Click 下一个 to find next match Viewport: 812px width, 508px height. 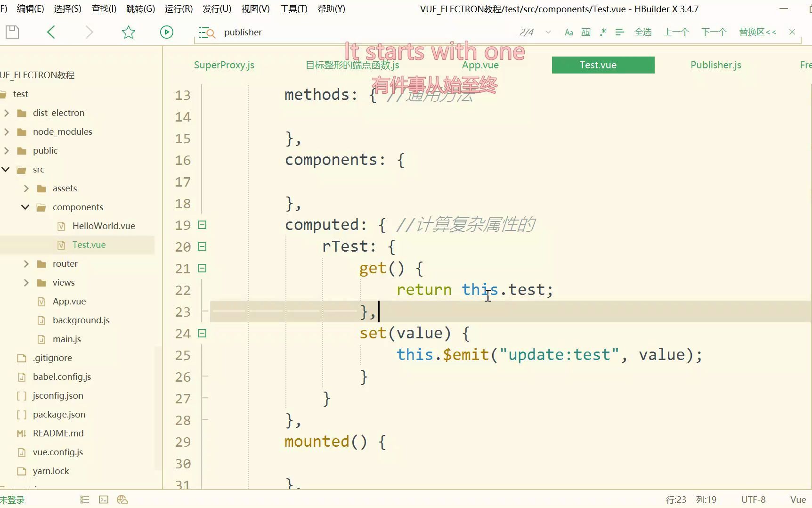(x=713, y=32)
